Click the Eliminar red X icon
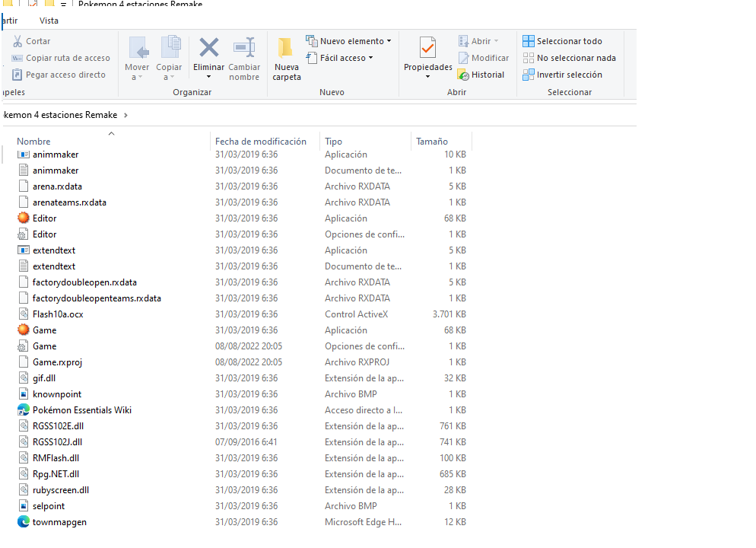The image size is (756, 548). point(208,48)
